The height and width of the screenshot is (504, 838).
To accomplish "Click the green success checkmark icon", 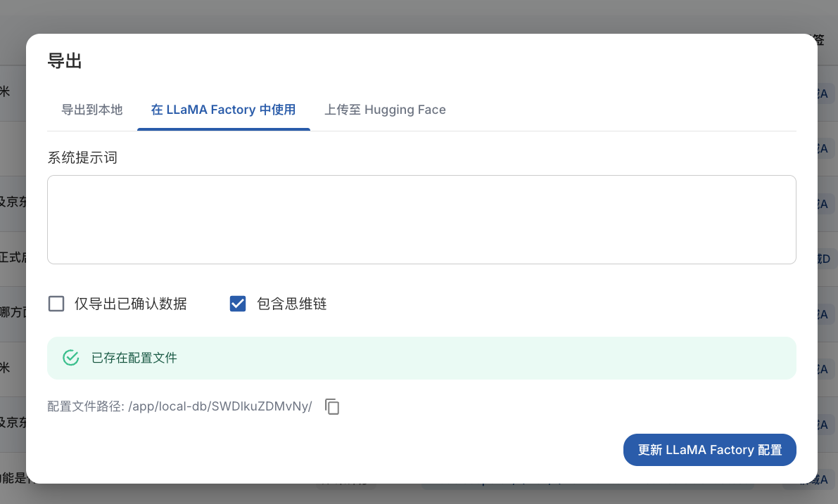I will tap(71, 358).
